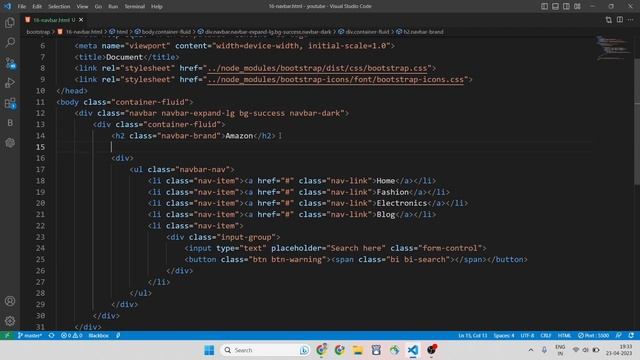Open the Selection menu
The image size is (640, 360).
[x=59, y=7]
